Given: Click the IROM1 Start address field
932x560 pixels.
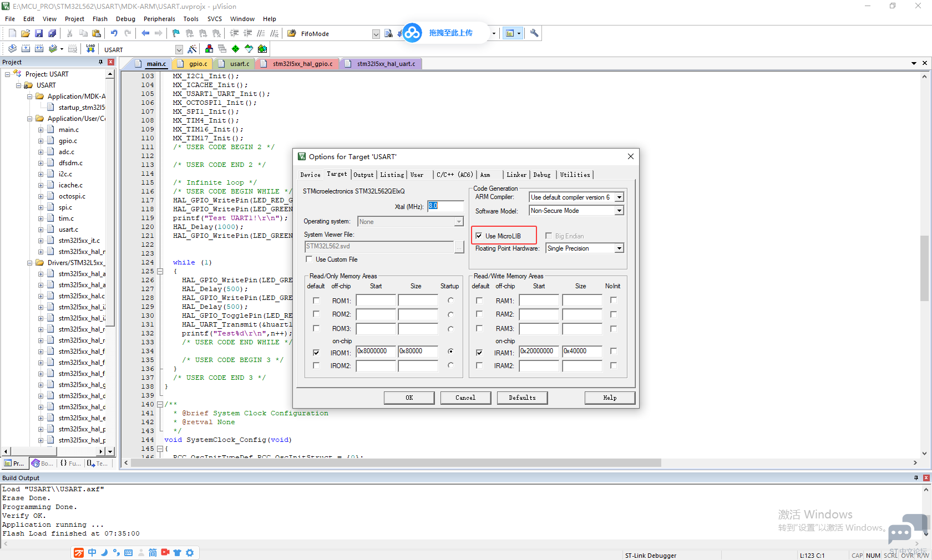Looking at the screenshot, I should point(376,352).
